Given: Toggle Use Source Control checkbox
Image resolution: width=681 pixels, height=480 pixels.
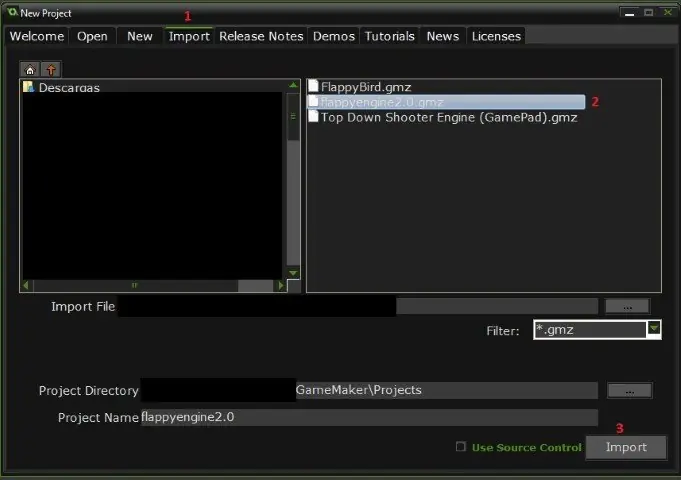Looking at the screenshot, I should tap(461, 447).
